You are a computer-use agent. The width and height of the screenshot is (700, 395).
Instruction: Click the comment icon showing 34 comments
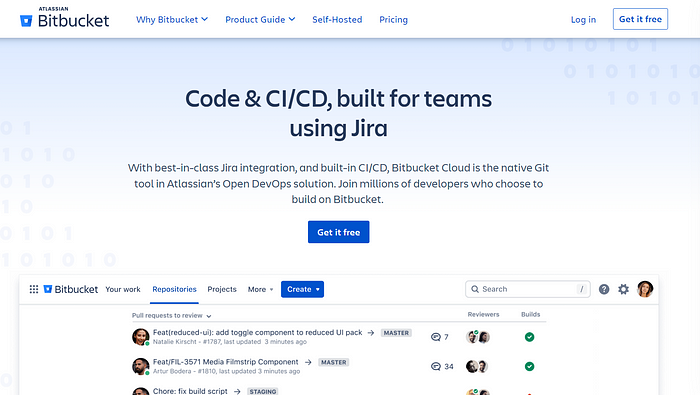coord(436,366)
